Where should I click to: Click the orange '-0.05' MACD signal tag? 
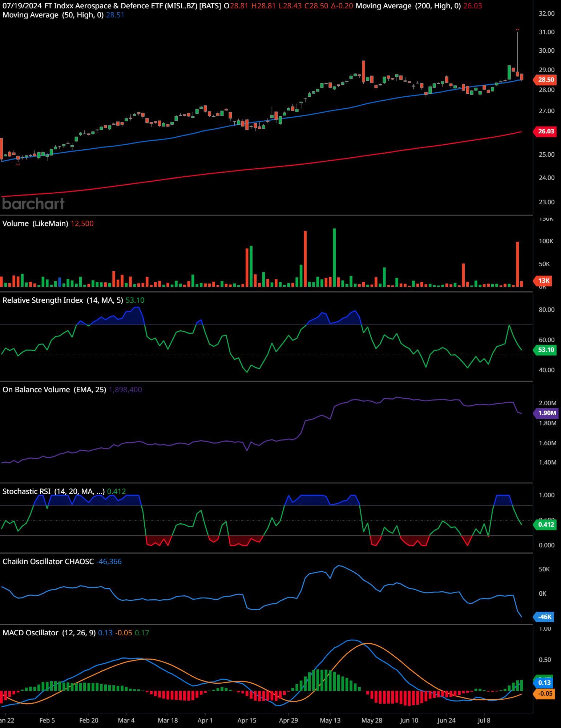point(544,693)
